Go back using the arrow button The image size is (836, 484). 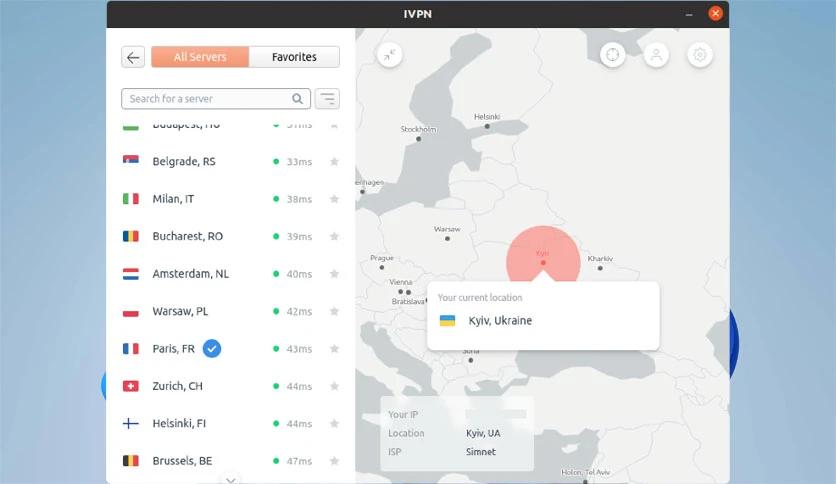pyautogui.click(x=133, y=57)
